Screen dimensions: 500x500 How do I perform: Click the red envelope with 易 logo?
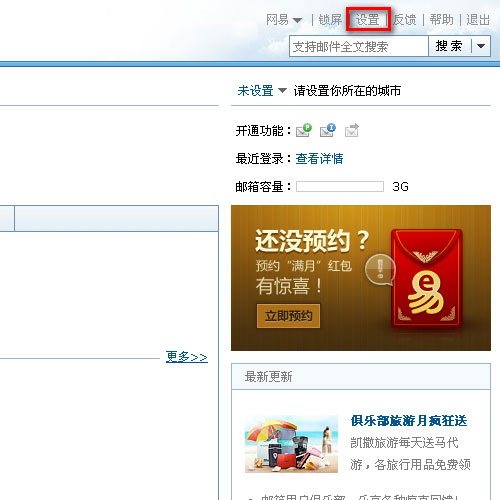pyautogui.click(x=426, y=279)
